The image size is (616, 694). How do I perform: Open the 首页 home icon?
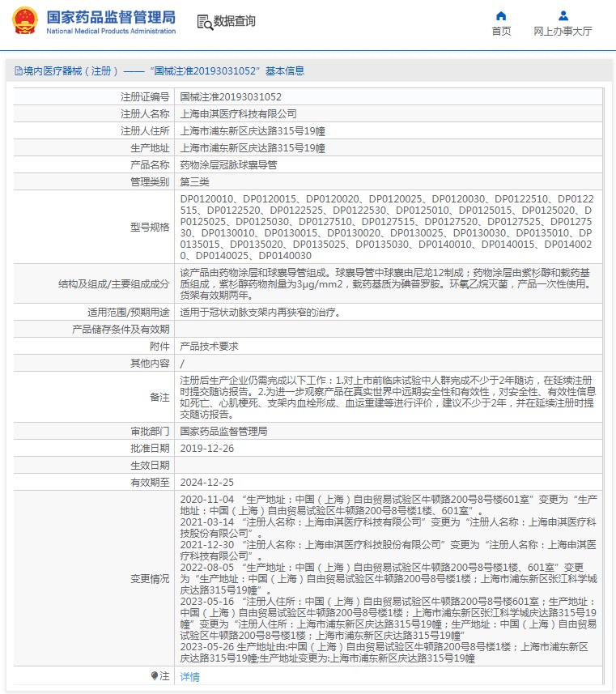[501, 16]
